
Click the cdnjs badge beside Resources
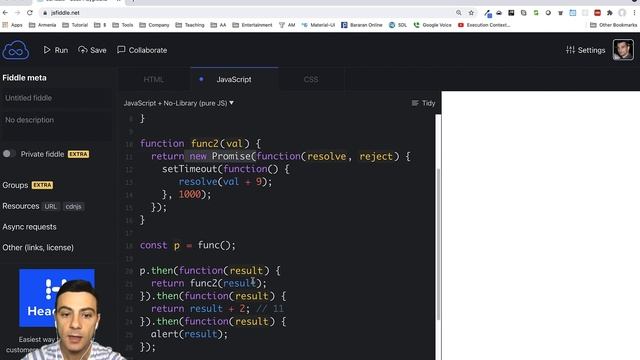(x=73, y=207)
